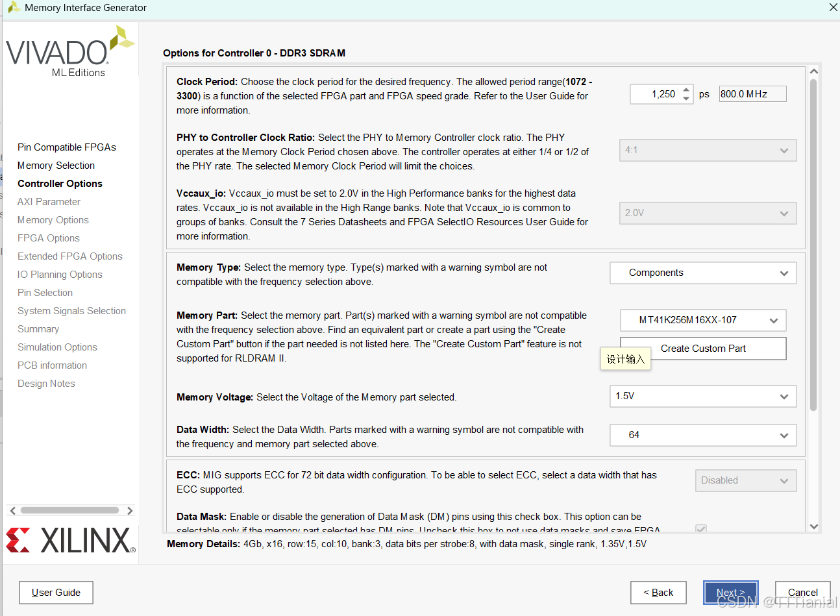This screenshot has height=616, width=840.
Task: Go to previous page with Back button
Action: [658, 593]
